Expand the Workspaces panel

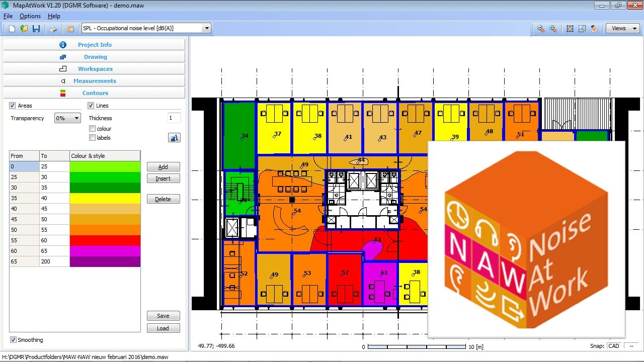tap(94, 69)
